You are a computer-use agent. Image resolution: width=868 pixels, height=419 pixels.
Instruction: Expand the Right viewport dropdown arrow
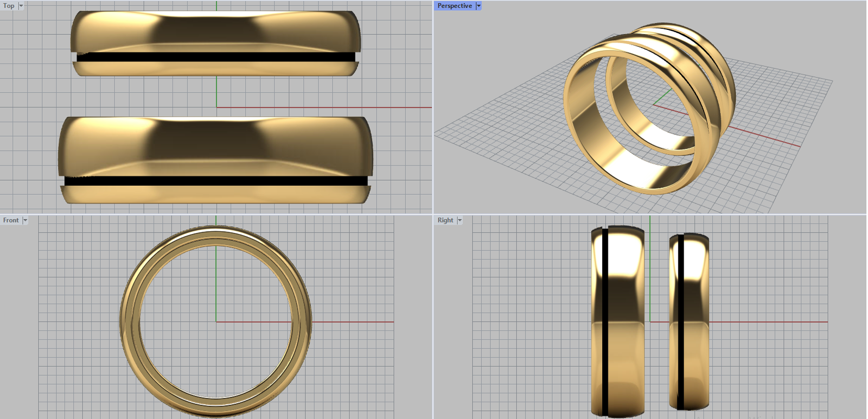point(459,220)
